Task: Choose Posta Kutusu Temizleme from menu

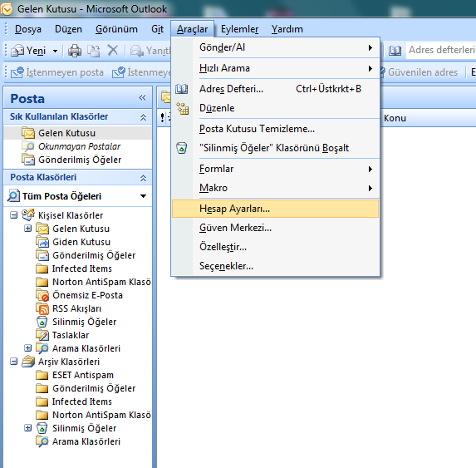Action: [276, 129]
